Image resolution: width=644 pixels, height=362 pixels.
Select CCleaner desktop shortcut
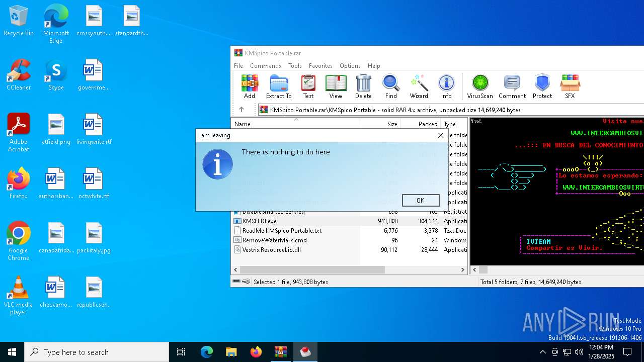tap(19, 75)
